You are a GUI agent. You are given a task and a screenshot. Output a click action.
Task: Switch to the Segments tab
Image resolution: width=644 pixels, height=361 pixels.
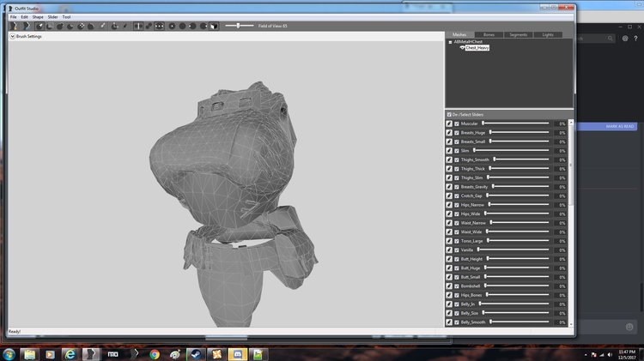pyautogui.click(x=519, y=35)
